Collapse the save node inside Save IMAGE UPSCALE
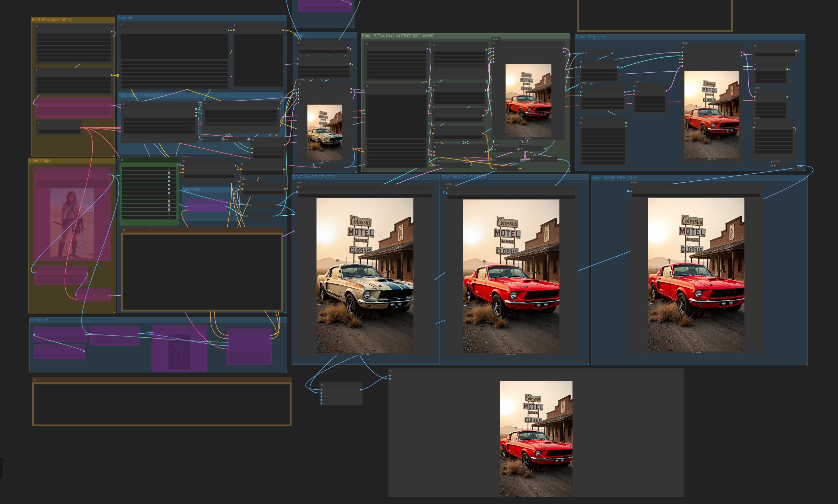The height and width of the screenshot is (504, 838). [x=632, y=186]
